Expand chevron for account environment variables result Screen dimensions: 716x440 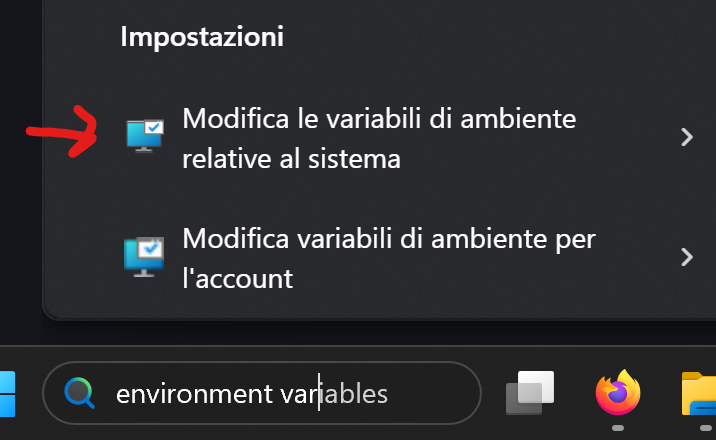click(686, 257)
